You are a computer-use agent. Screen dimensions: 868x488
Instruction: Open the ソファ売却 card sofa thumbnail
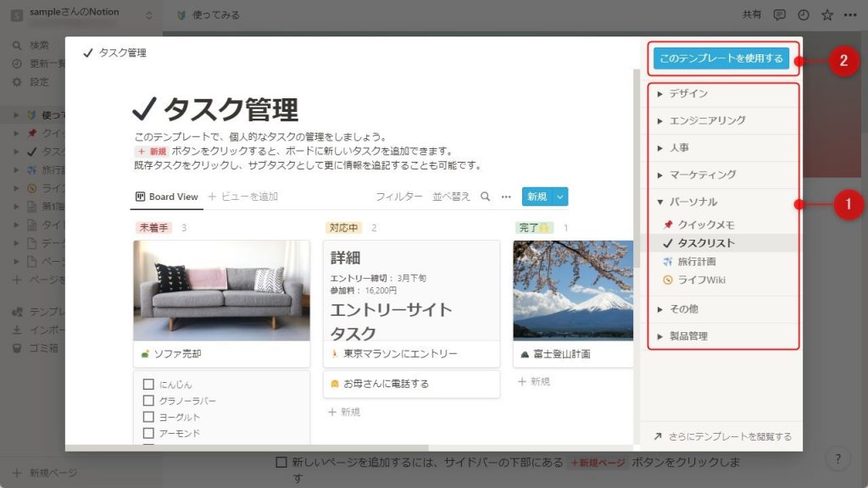click(x=221, y=290)
